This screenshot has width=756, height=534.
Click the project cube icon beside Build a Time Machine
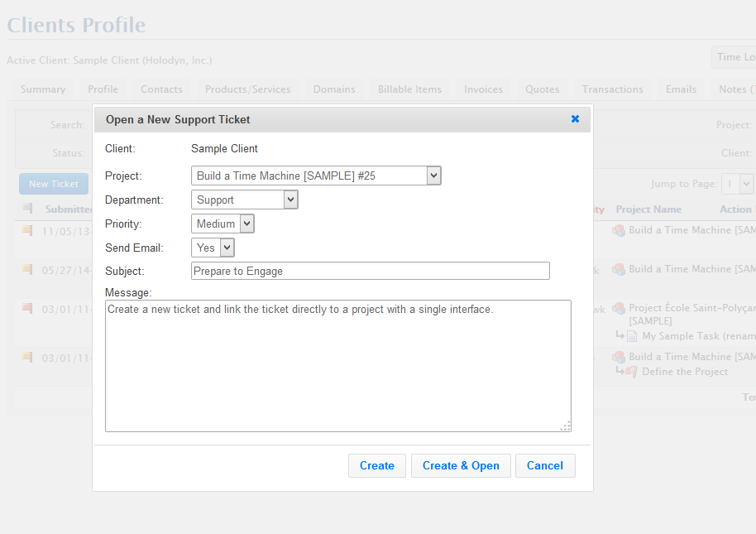point(619,229)
